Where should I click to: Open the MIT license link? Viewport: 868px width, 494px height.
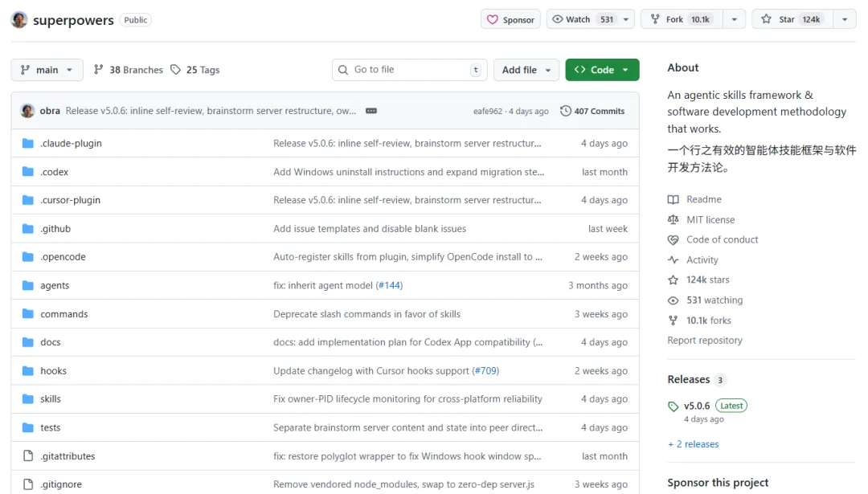click(x=710, y=219)
